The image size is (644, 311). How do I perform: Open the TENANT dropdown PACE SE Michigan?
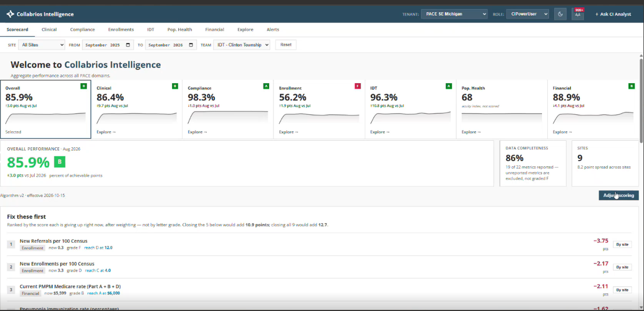point(454,14)
